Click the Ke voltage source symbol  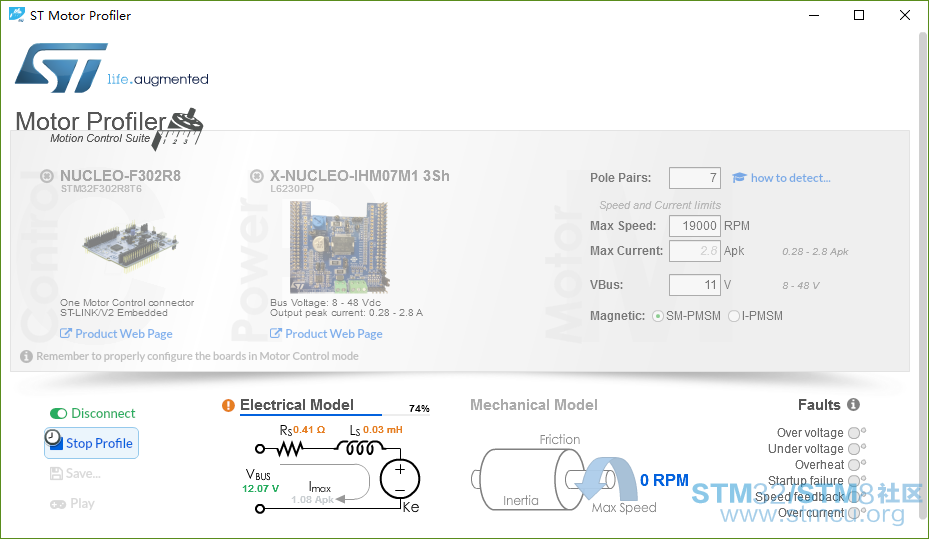click(400, 479)
